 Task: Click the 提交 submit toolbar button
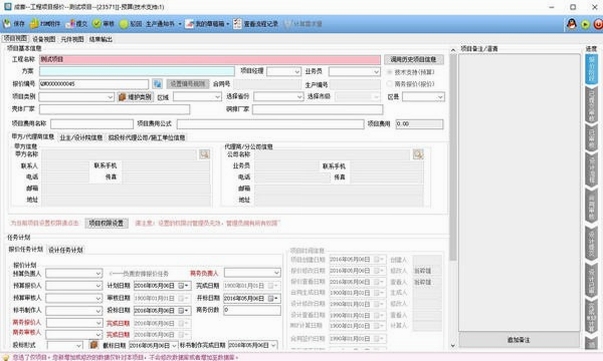pyautogui.click(x=77, y=24)
